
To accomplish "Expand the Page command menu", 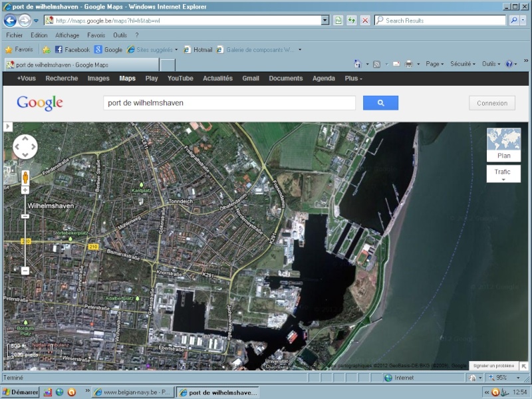I will click(435, 64).
